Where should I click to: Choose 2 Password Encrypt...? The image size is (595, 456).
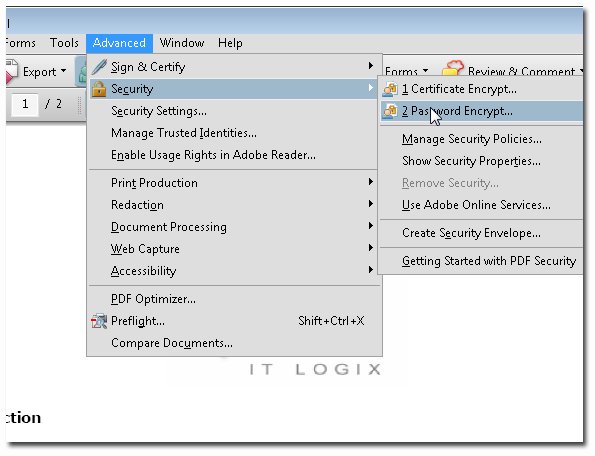tap(482, 111)
